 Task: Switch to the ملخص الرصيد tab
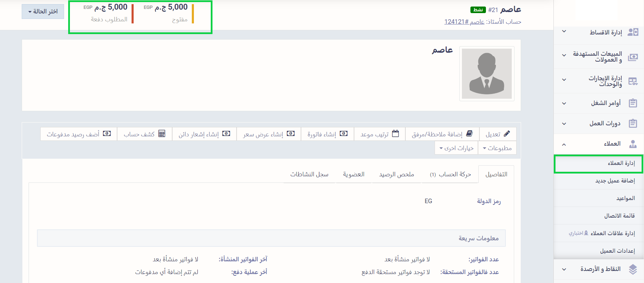pos(396,175)
